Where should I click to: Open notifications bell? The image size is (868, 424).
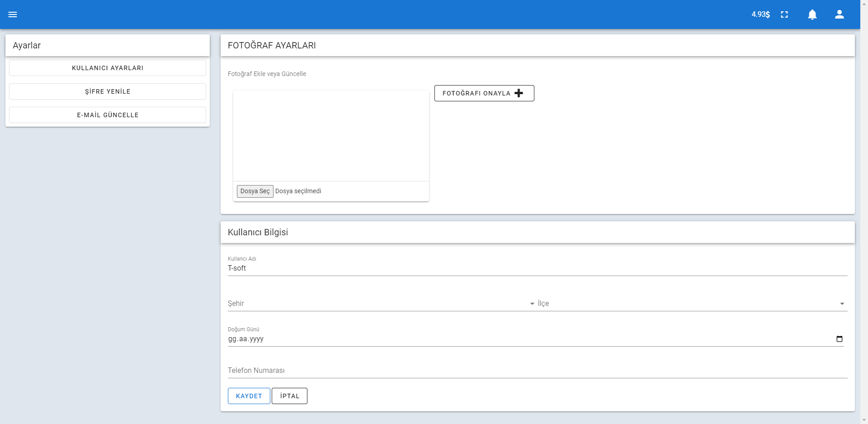coord(812,14)
